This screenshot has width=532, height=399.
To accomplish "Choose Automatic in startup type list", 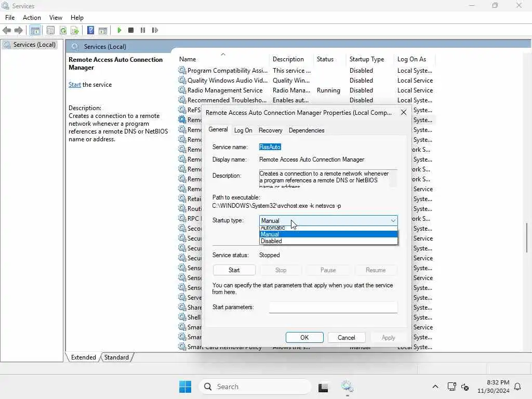I will [x=328, y=228].
